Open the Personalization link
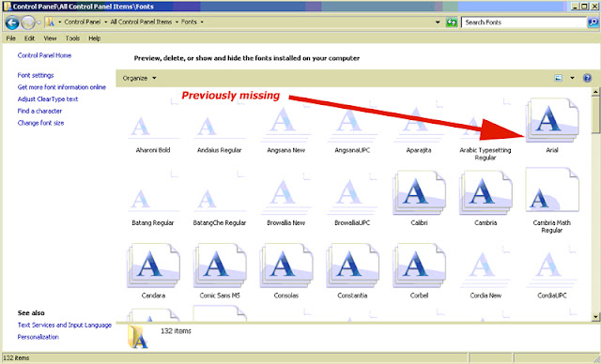 [x=39, y=337]
